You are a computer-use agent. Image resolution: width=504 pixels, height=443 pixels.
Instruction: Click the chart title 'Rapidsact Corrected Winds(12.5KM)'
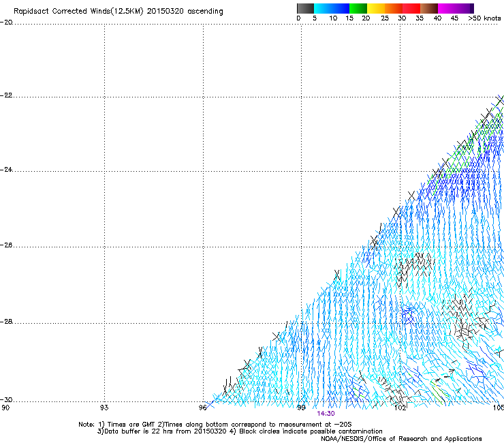[78, 12]
